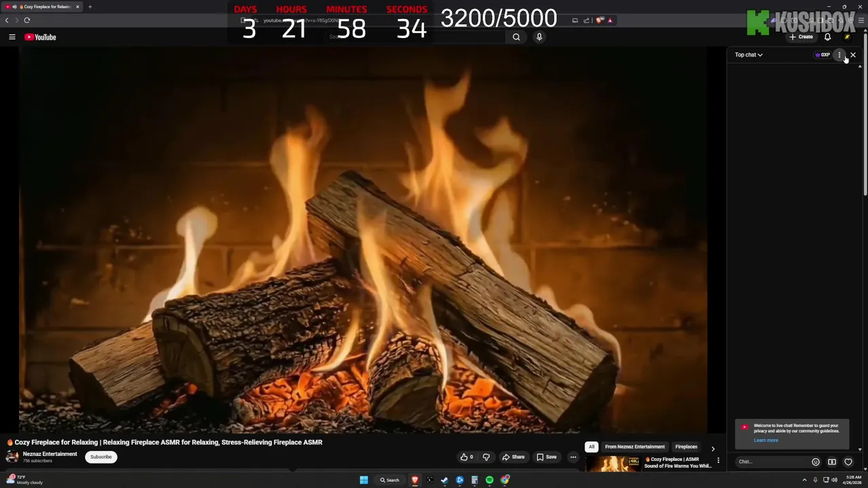Image resolution: width=868 pixels, height=488 pixels.
Task: Close the live chat panel
Action: pos(853,55)
